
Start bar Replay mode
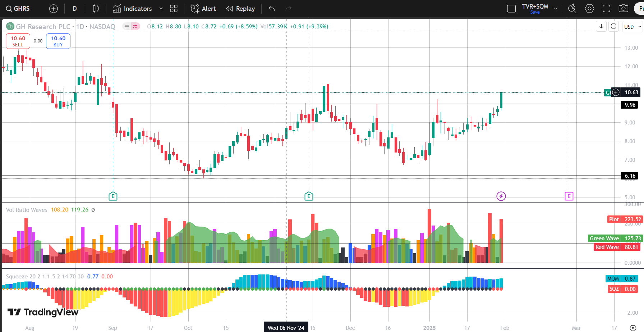(240, 9)
